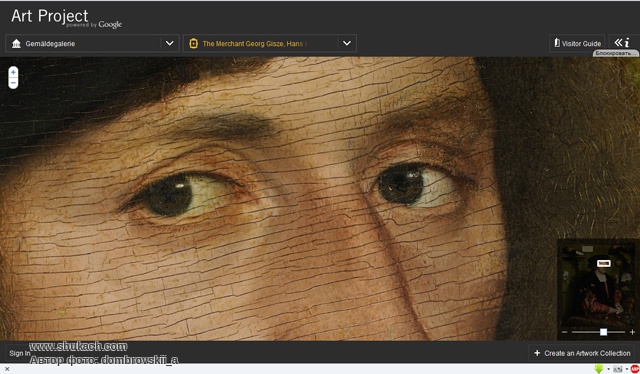This screenshot has height=374, width=640.
Task: Click the camera screenshot extension icon
Action: [x=618, y=369]
